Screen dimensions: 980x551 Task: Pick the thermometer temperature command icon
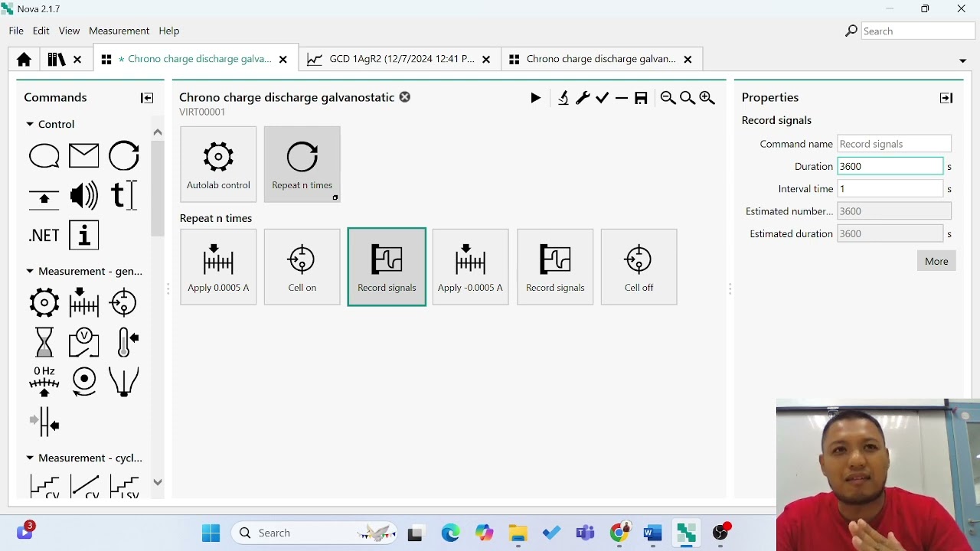(x=126, y=342)
